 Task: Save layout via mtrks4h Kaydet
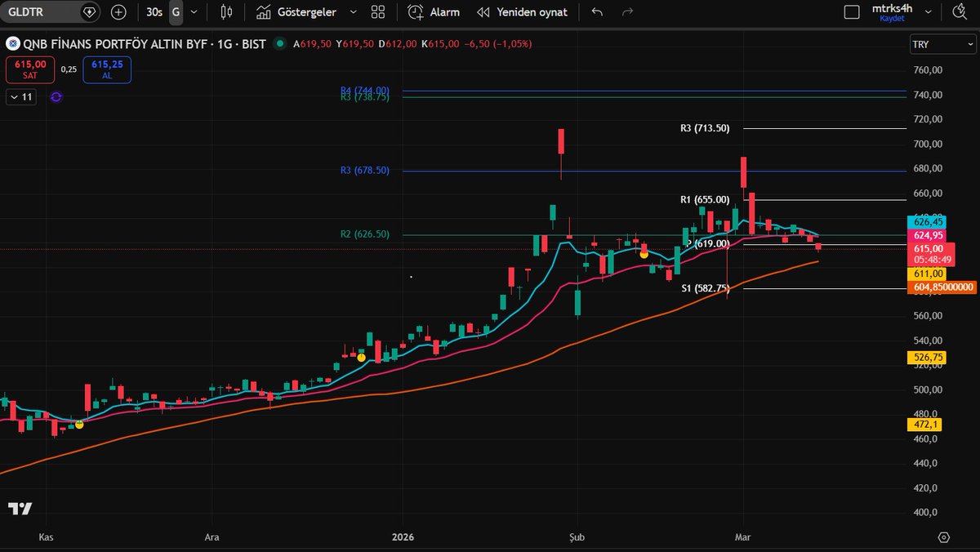pos(891,11)
